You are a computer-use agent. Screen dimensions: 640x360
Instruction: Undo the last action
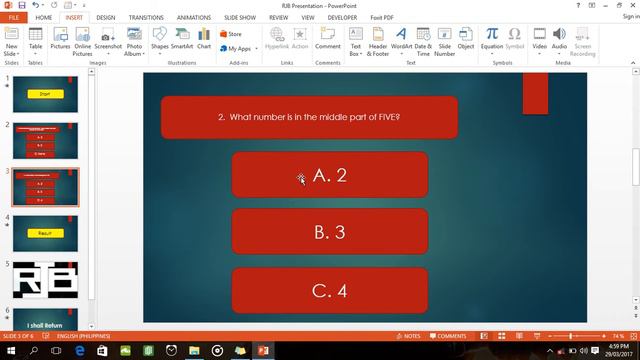36,5
